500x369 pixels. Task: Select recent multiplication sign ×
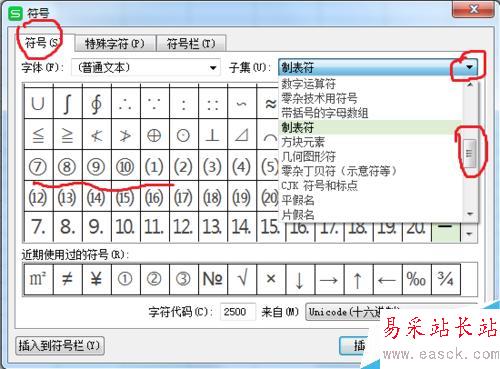(271, 279)
